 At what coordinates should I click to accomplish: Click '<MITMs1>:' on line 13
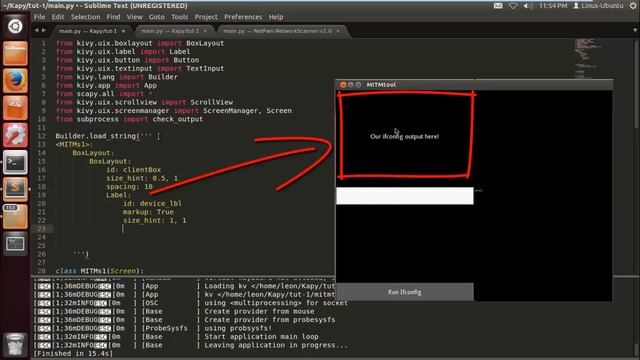point(74,144)
